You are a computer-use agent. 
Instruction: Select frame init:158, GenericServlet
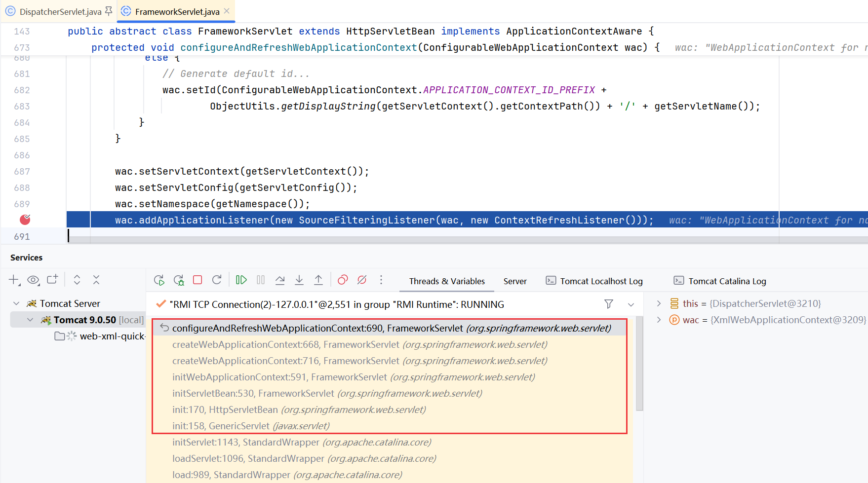(389, 426)
